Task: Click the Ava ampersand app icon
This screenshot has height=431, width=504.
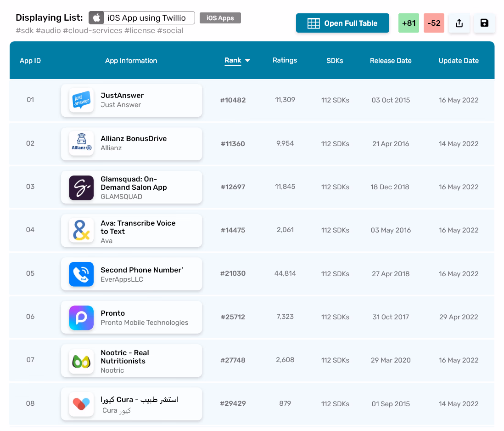Action: coord(81,230)
